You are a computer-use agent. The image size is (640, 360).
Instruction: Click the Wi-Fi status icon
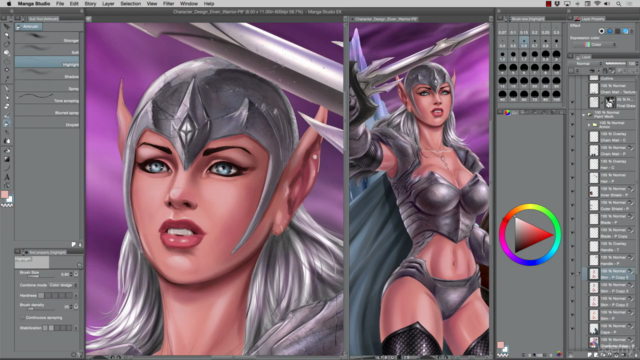(598, 4)
